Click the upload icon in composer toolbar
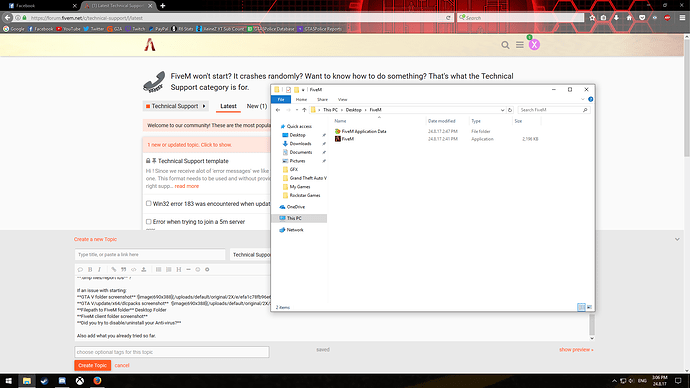This screenshot has width=690, height=388. point(143,269)
